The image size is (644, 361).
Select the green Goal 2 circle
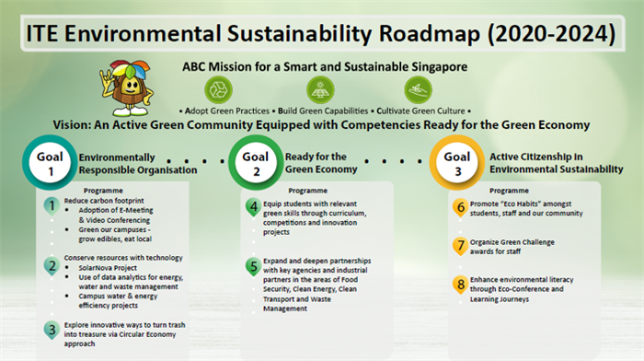click(256, 162)
